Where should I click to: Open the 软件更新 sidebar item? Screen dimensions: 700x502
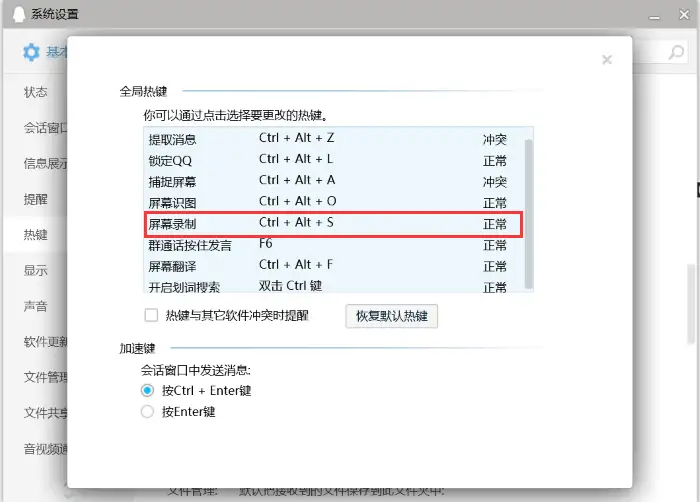tap(36, 342)
